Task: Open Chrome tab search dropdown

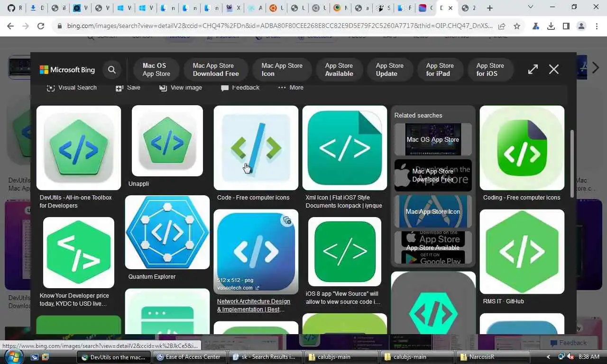Action: [x=530, y=7]
